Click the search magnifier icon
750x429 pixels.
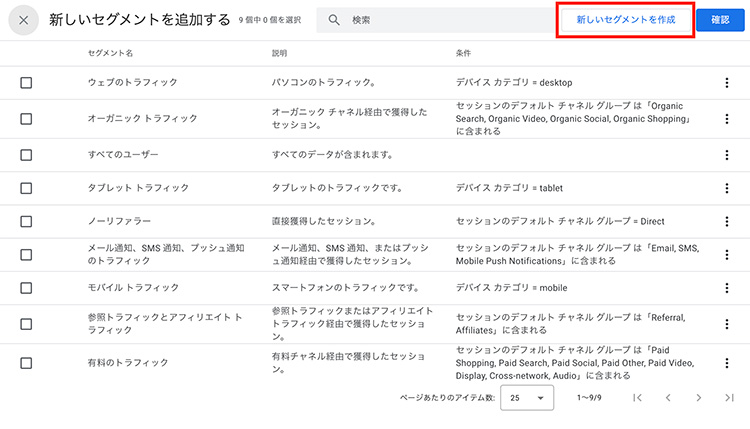[334, 20]
